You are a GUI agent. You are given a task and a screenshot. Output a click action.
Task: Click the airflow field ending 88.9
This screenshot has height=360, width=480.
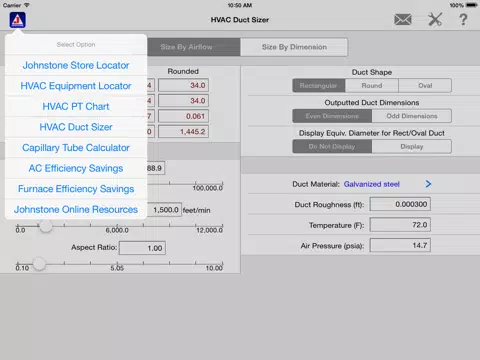tap(156, 168)
